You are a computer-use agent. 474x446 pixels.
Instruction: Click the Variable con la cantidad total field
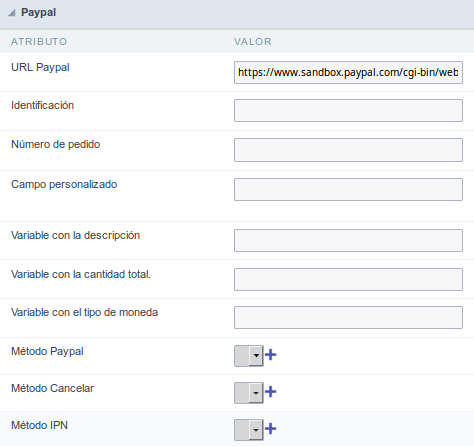348,279
